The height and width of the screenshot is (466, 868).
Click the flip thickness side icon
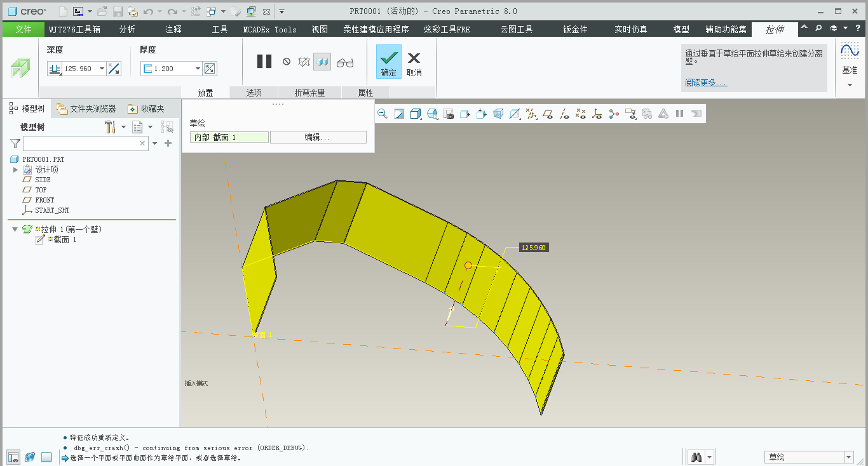(x=210, y=69)
